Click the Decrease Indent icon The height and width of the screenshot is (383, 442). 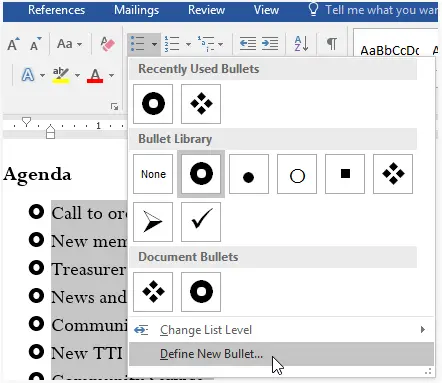[248, 44]
